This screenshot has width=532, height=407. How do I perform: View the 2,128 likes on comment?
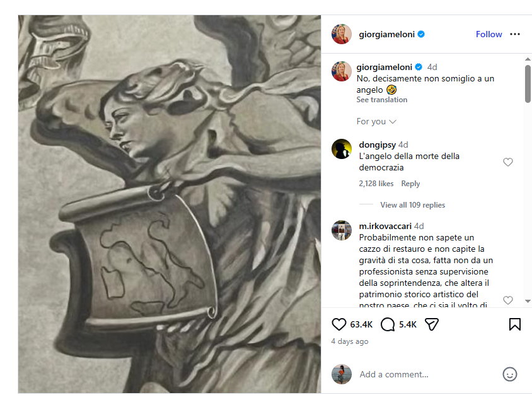[x=376, y=184]
